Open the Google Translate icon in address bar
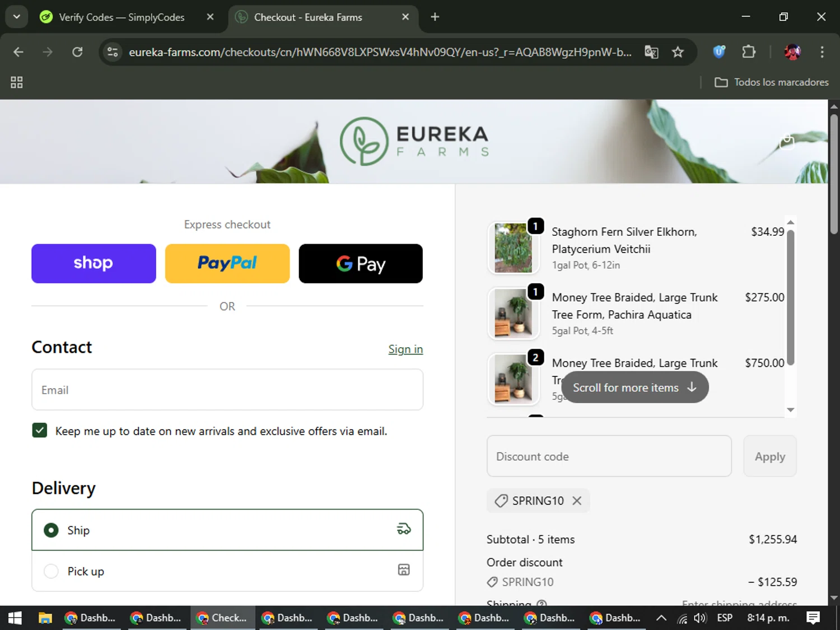840x630 pixels. pyautogui.click(x=651, y=52)
